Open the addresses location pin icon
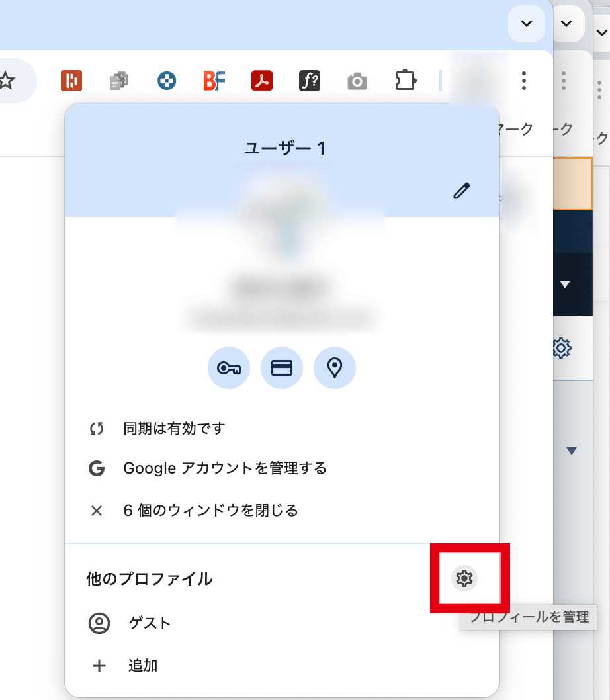 335,368
